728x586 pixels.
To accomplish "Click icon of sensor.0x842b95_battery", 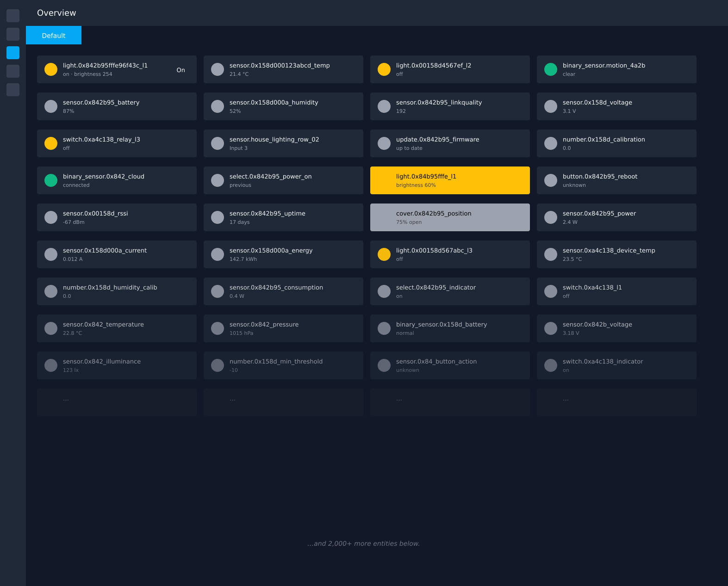I will point(51,106).
